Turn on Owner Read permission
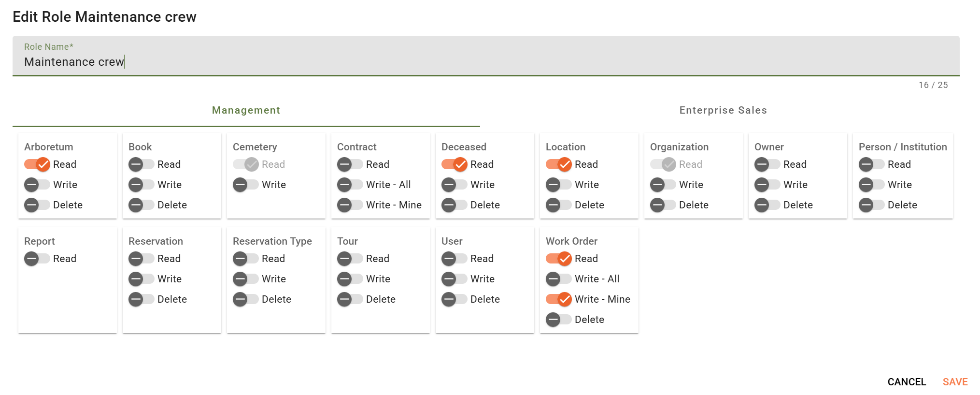 pyautogui.click(x=767, y=164)
